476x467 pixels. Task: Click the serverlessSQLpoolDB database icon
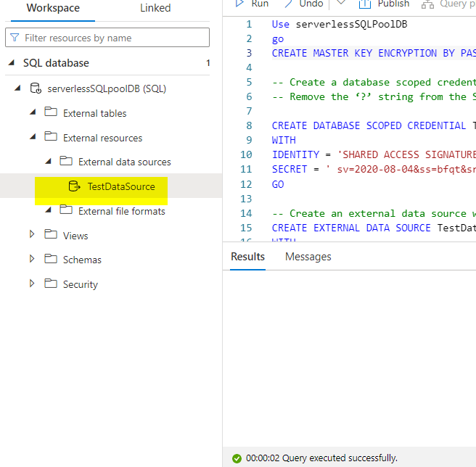pos(36,88)
